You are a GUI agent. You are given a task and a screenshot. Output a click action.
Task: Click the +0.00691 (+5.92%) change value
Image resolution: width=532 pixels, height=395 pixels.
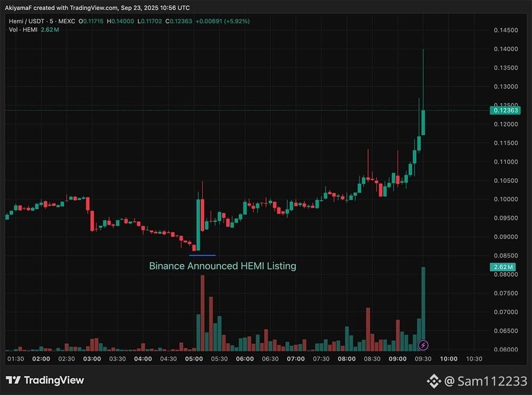(x=222, y=21)
